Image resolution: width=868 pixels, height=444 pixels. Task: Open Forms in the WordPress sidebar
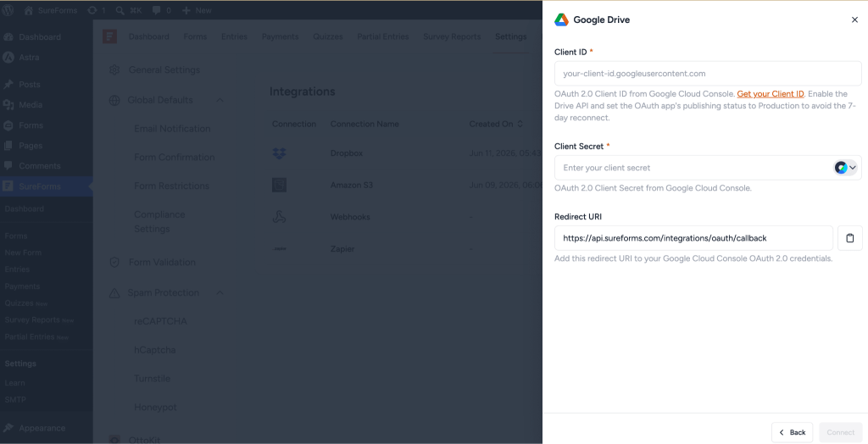pos(31,125)
